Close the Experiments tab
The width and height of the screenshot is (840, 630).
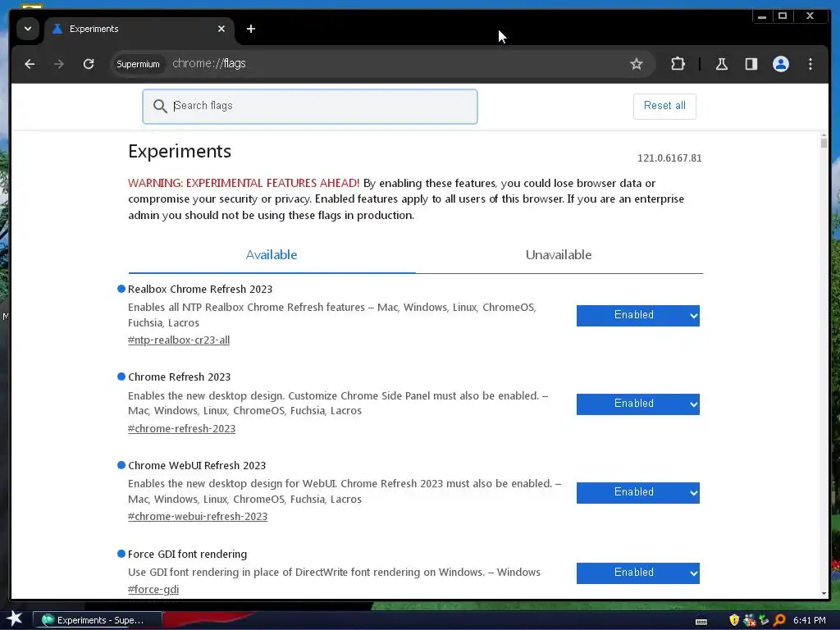point(221,29)
